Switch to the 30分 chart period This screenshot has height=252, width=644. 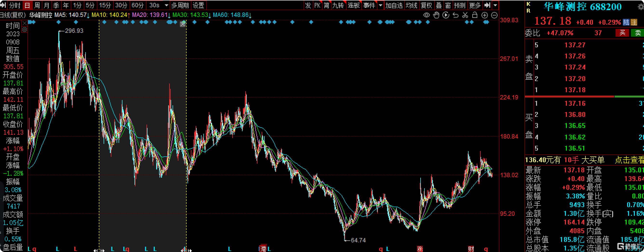(x=121, y=5)
